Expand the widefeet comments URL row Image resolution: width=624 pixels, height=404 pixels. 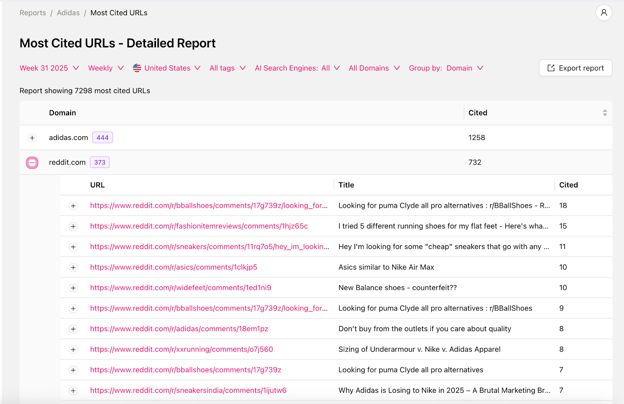click(73, 288)
